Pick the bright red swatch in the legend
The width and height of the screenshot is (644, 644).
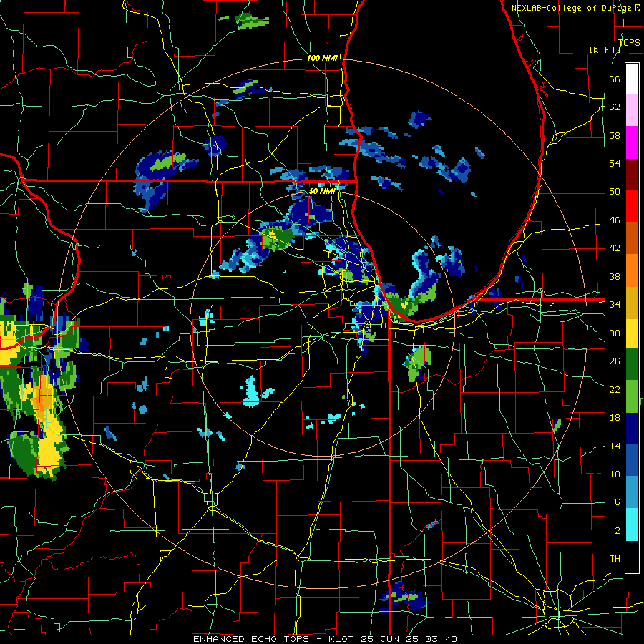[632, 206]
